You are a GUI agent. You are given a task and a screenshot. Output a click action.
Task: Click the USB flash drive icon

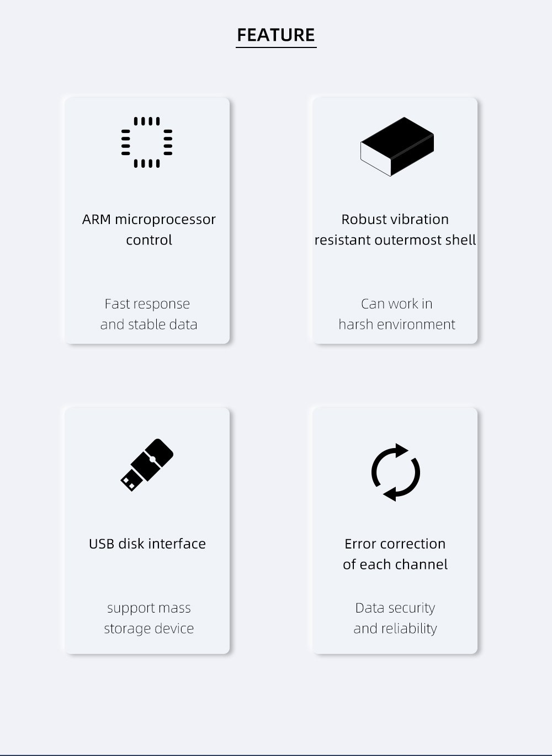point(147,465)
